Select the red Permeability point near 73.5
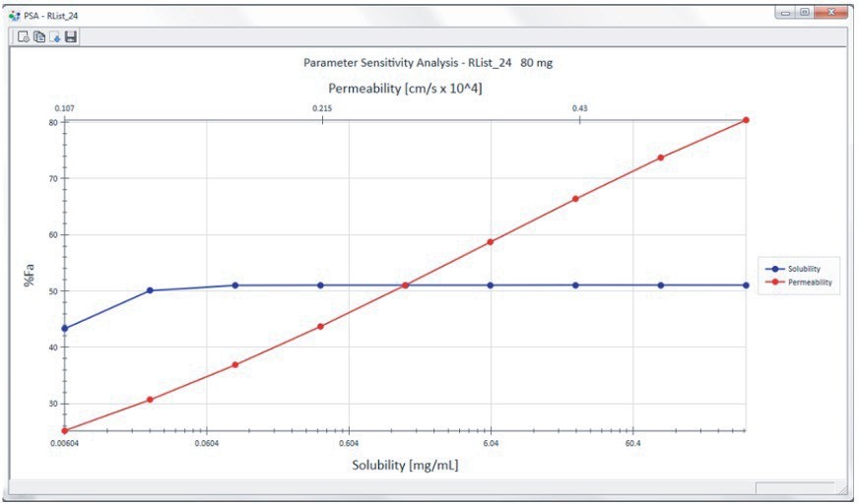859x504 pixels. tap(661, 157)
